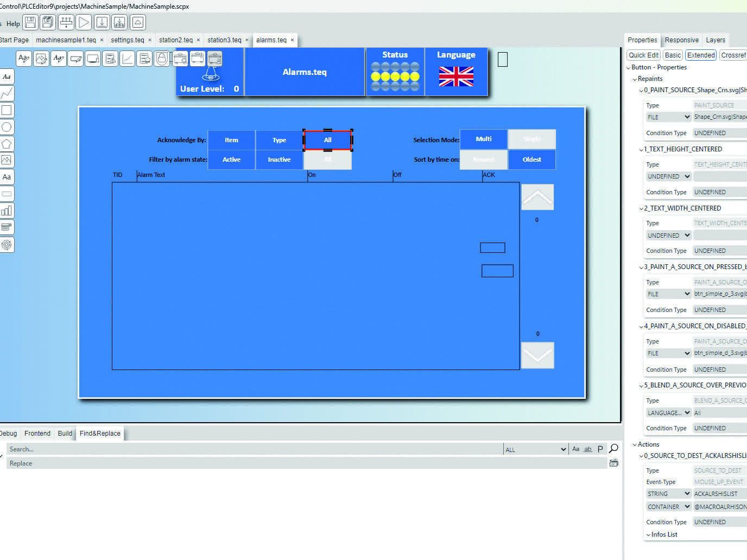Image resolution: width=747 pixels, height=560 pixels.
Task: Click the download-to-multiple-targets toolbar icon
Action: (119, 22)
